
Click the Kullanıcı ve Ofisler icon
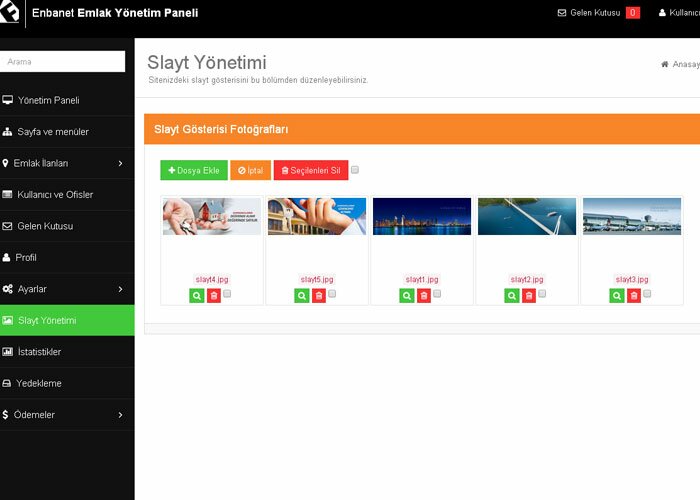coord(7,194)
